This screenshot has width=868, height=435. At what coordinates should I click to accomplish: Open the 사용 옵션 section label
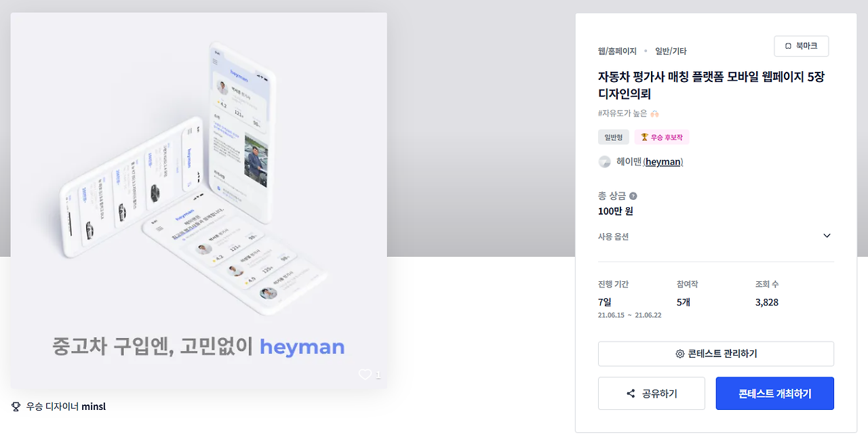coord(613,236)
